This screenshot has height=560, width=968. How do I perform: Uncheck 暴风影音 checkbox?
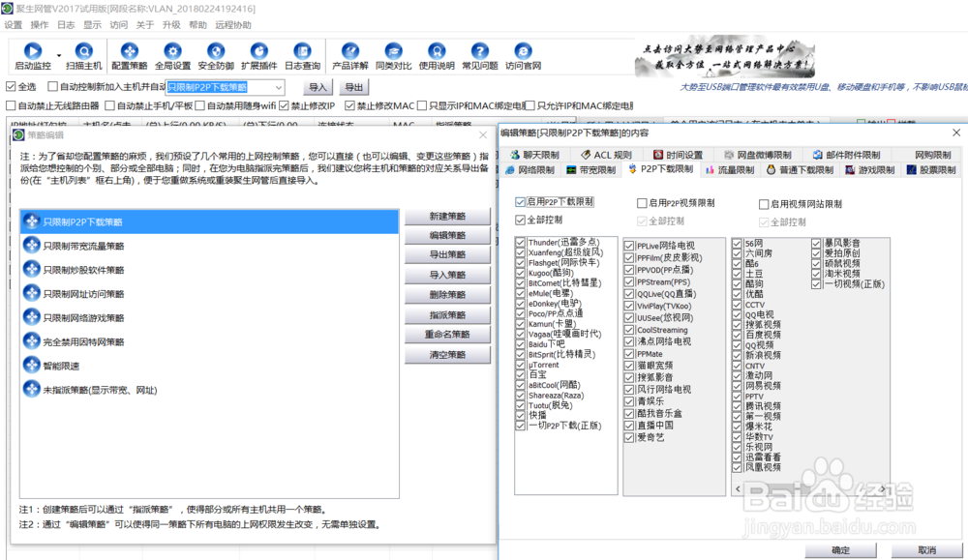[816, 243]
